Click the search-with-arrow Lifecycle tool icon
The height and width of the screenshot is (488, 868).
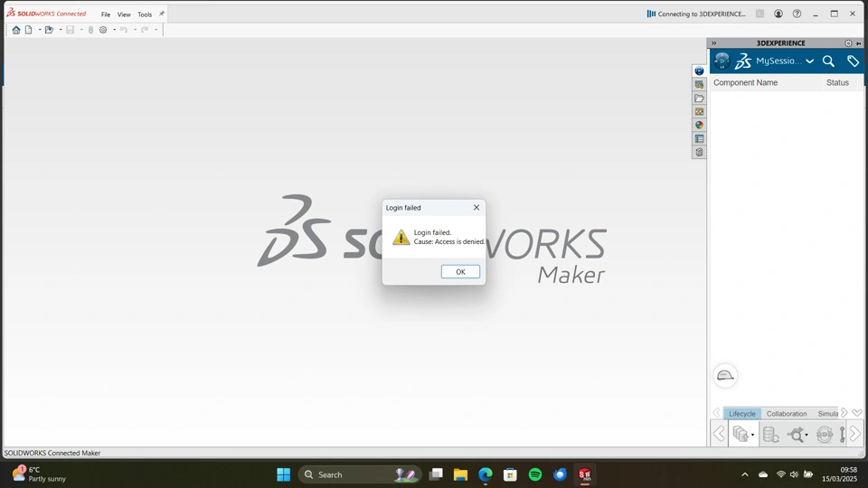click(796, 435)
